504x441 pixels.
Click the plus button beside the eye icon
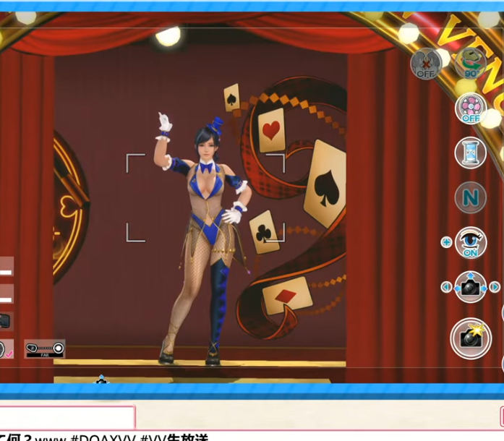(x=446, y=242)
